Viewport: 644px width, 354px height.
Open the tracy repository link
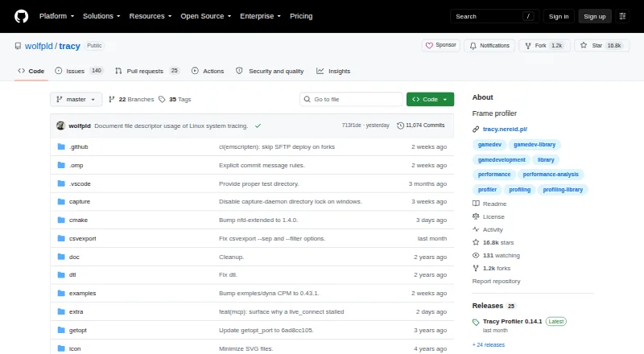tap(69, 46)
